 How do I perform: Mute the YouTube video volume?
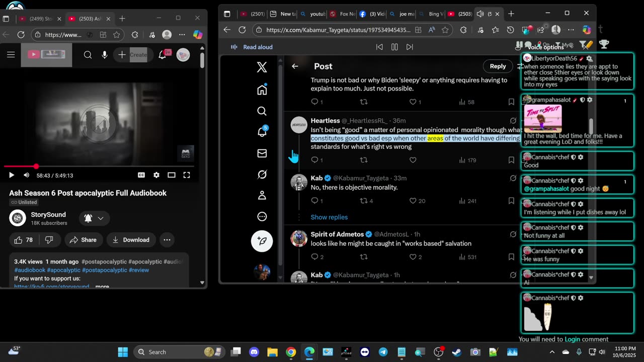pos(26,175)
